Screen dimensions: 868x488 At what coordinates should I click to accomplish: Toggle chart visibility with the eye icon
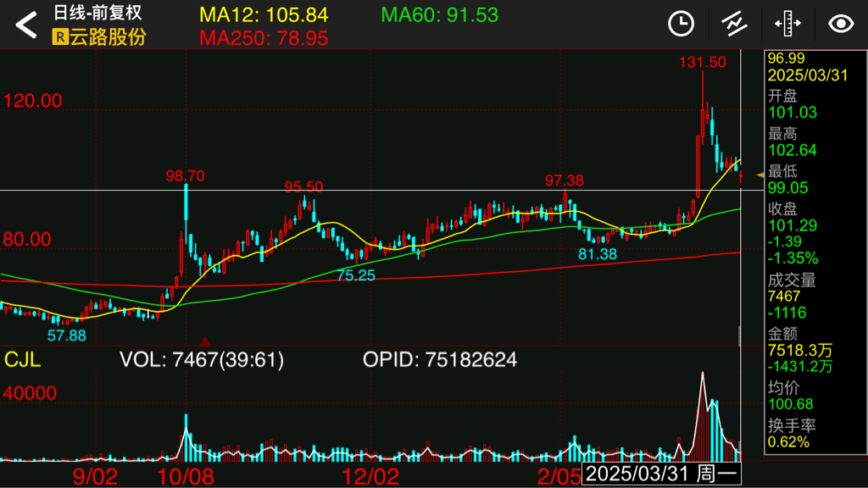click(841, 24)
